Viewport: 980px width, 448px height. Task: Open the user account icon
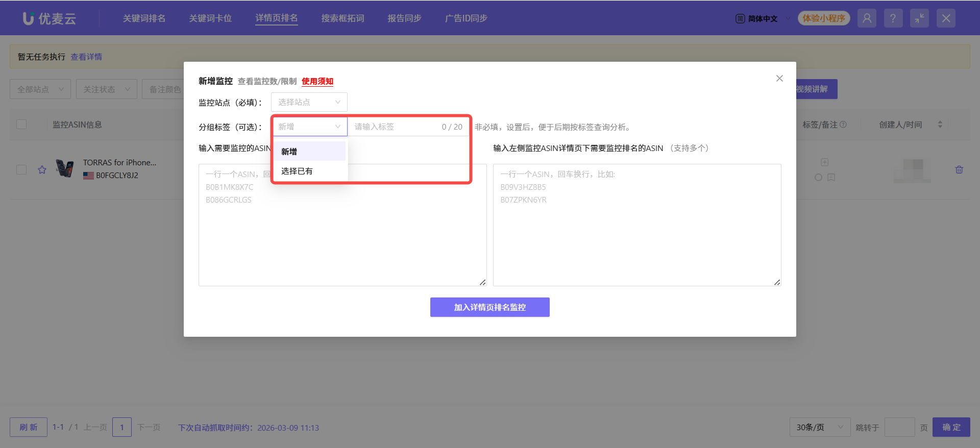pos(867,18)
